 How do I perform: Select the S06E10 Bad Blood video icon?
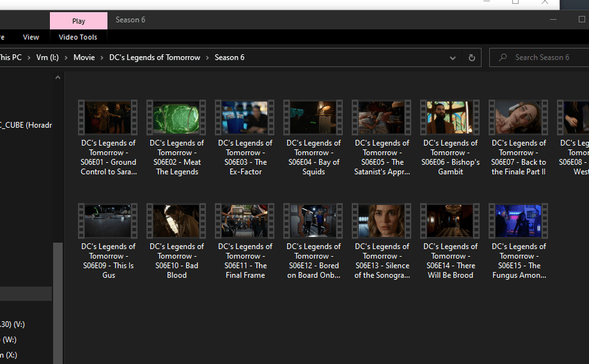click(176, 221)
